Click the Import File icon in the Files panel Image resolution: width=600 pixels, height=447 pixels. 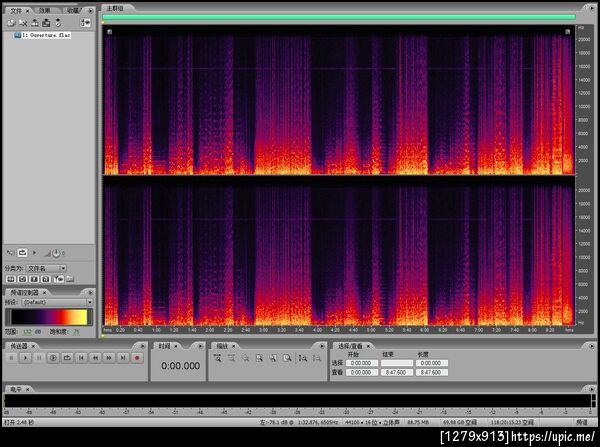[x=11, y=23]
